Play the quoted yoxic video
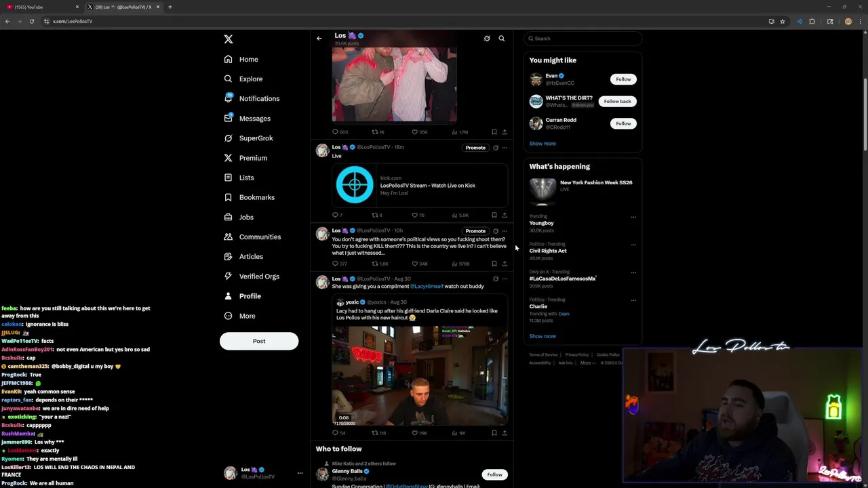Image resolution: width=868 pixels, height=488 pixels. click(420, 375)
